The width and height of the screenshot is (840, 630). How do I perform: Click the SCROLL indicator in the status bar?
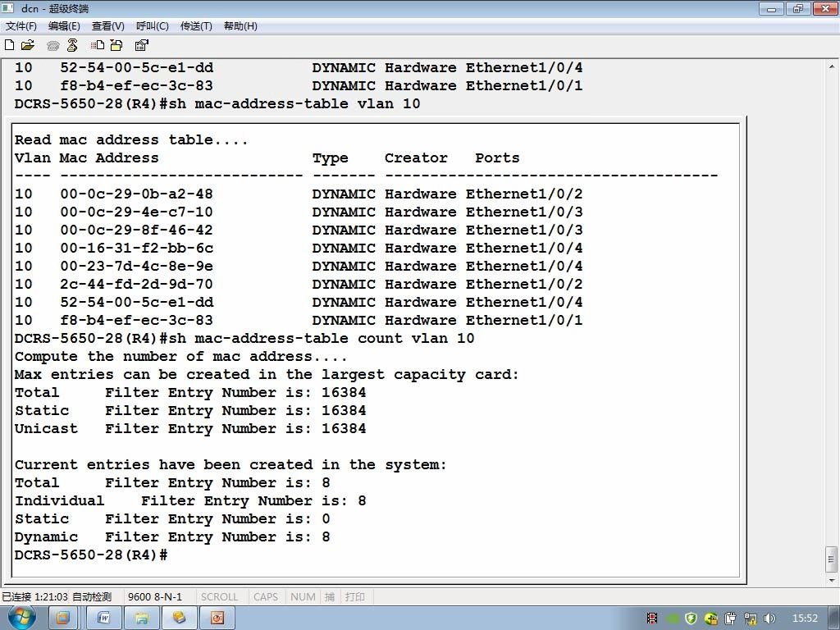tap(219, 597)
